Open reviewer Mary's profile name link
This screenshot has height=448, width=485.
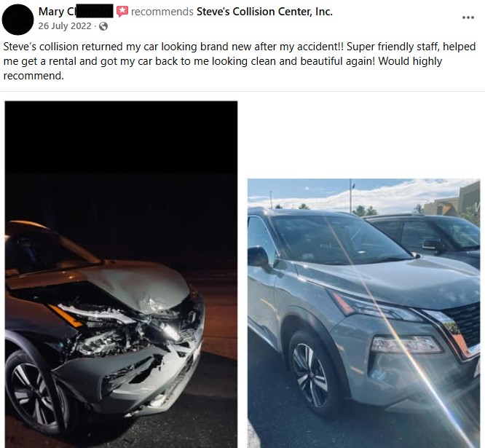[76, 12]
